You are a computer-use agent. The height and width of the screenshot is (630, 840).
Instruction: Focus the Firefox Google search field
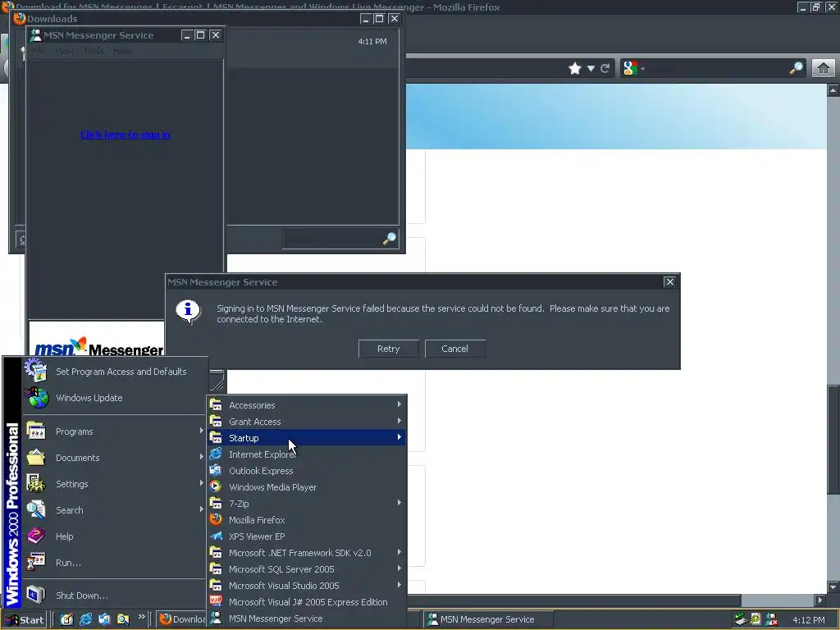point(717,68)
